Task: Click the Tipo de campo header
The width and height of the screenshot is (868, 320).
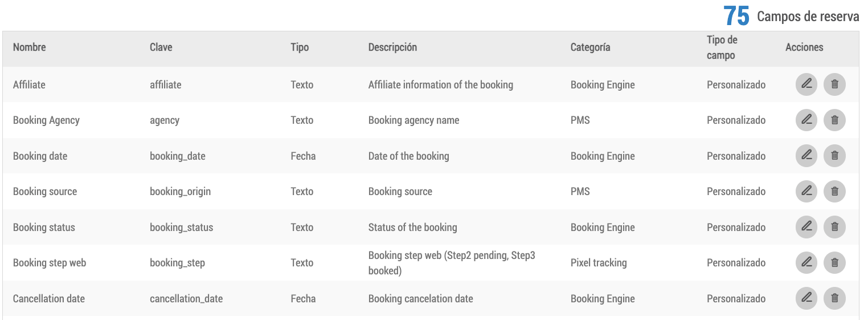Action: pyautogui.click(x=722, y=47)
